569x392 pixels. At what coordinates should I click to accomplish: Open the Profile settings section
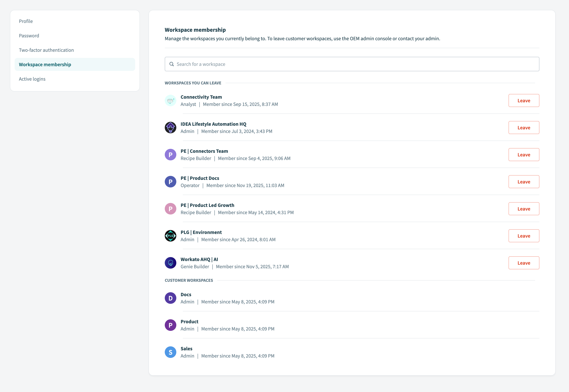click(26, 21)
